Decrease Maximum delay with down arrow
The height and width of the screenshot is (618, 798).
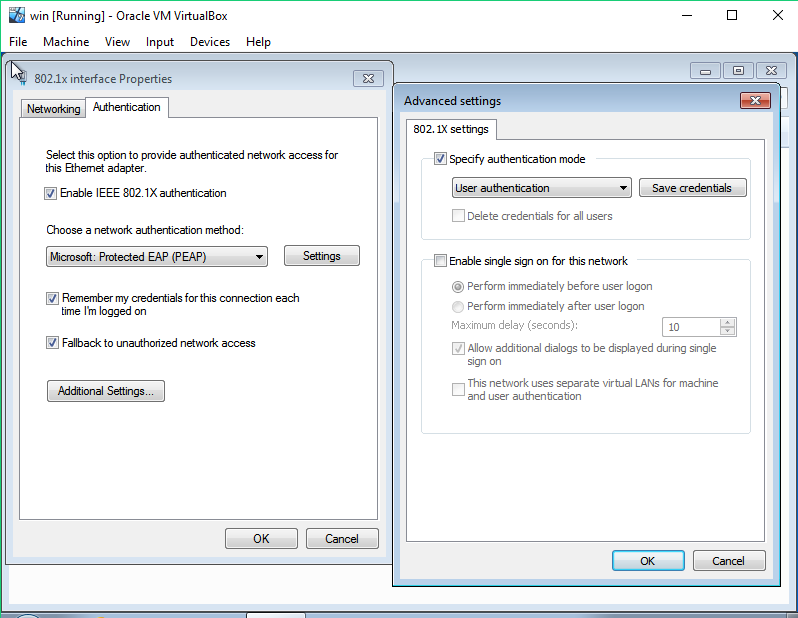pos(728,331)
